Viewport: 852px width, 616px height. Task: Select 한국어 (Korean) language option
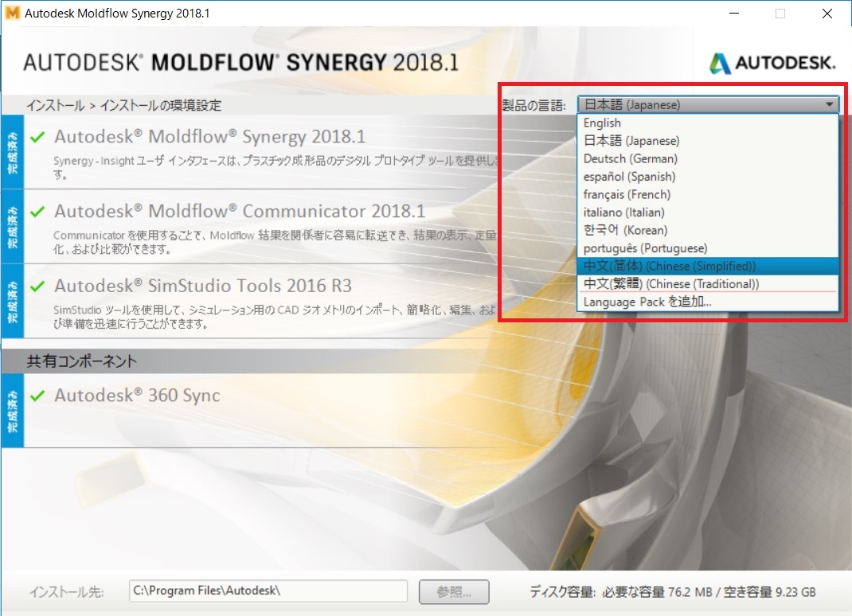708,230
